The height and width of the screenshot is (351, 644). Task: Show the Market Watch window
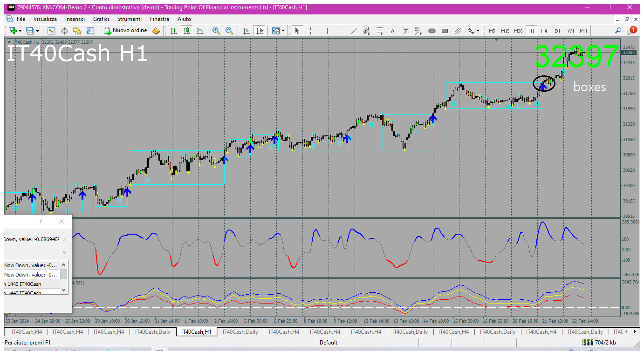(51, 31)
